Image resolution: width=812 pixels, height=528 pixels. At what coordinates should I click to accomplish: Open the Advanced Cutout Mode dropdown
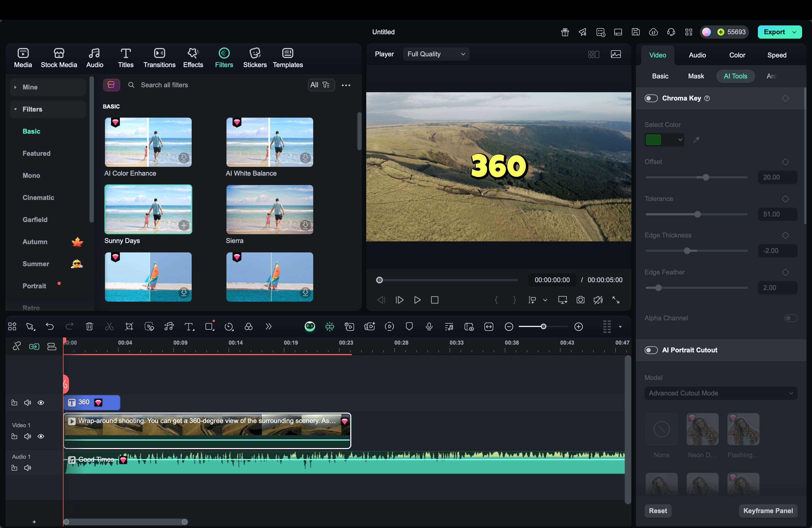[721, 393]
